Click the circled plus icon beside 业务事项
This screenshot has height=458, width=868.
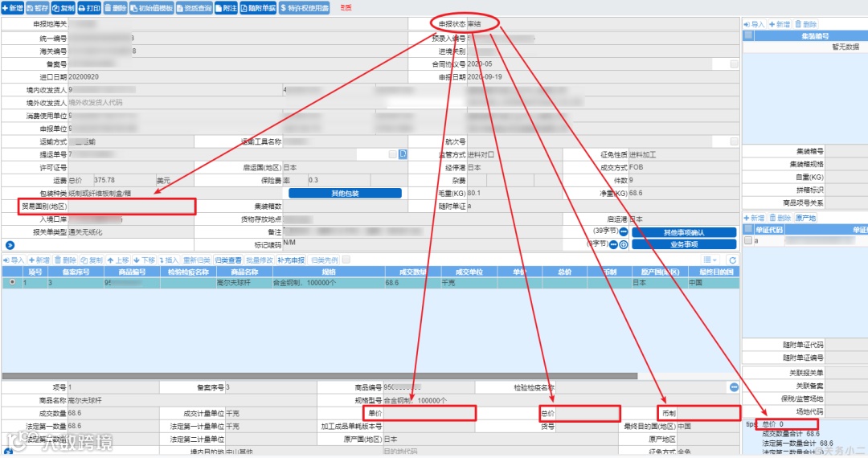point(624,244)
